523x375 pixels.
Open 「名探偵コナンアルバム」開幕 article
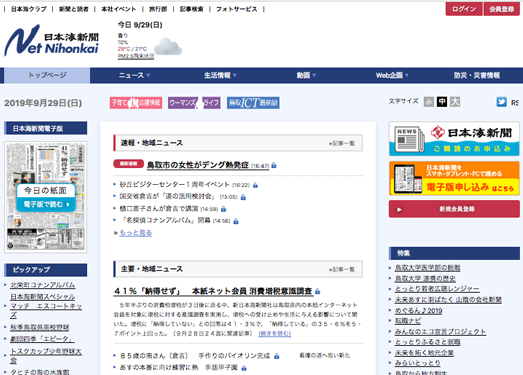coord(165,220)
